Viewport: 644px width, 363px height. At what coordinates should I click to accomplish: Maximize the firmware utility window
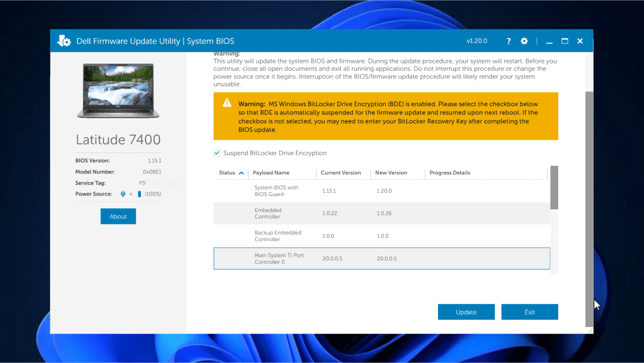(565, 41)
